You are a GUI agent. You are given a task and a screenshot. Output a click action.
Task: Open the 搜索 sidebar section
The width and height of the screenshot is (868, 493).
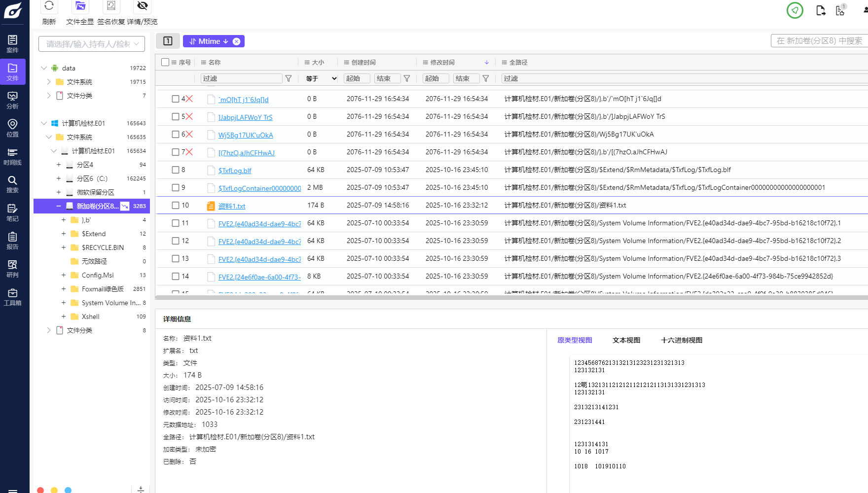(12, 184)
